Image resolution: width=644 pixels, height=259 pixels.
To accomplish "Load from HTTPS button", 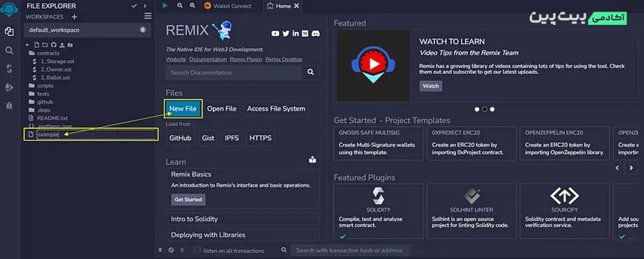I will click(x=261, y=138).
